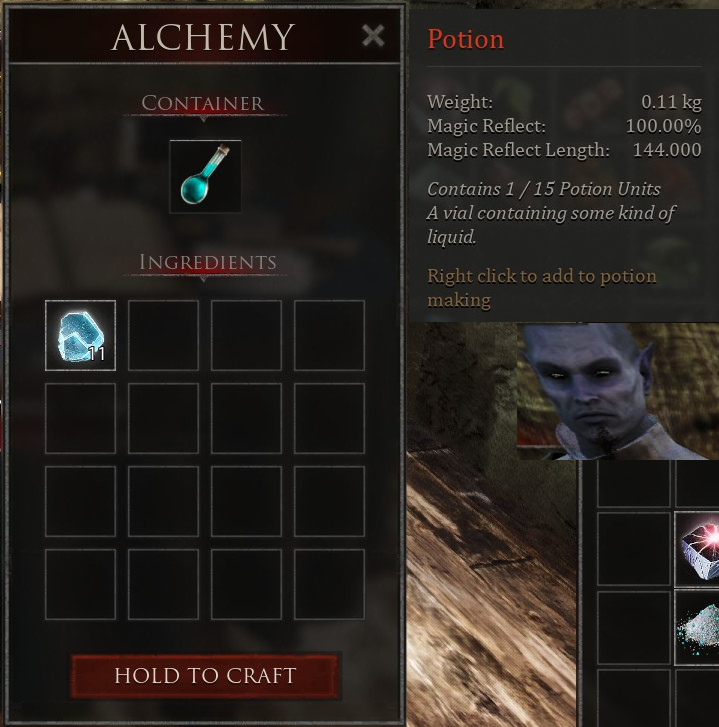Pick the blue crystal ingredient stack of 11
Screen dimensions: 719x727
click(x=80, y=335)
